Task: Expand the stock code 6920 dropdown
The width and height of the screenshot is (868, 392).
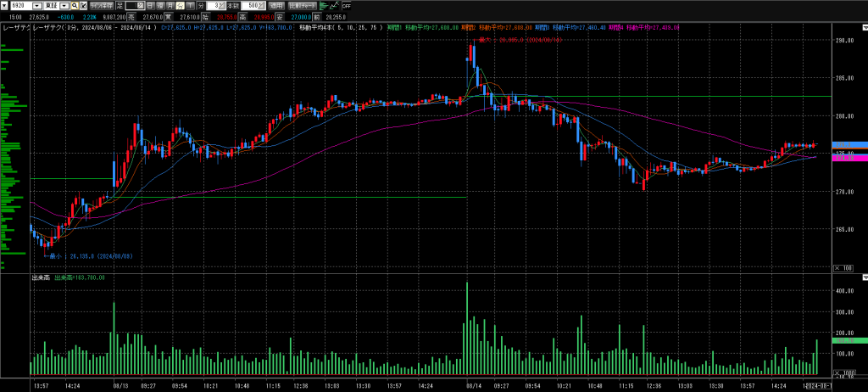Action: tap(37, 5)
